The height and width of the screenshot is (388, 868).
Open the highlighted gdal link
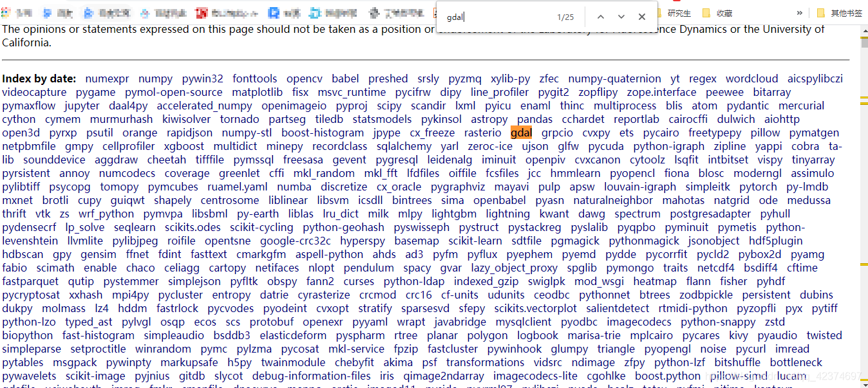(521, 133)
